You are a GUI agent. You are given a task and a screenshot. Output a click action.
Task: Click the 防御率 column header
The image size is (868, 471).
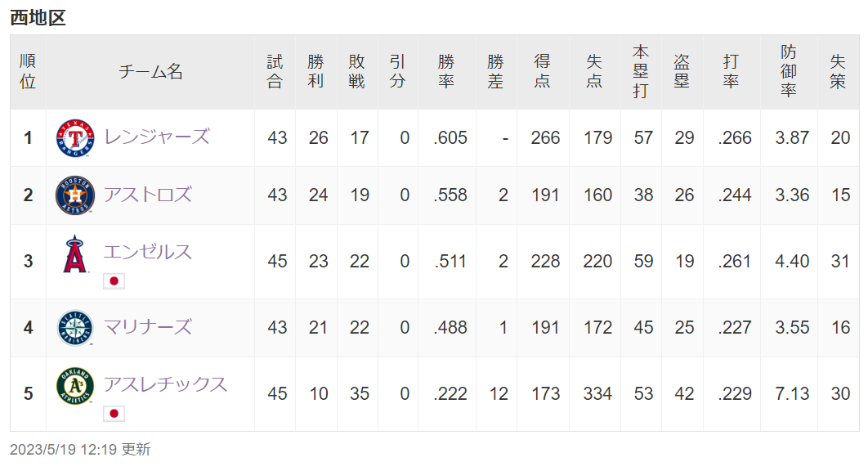pos(788,71)
